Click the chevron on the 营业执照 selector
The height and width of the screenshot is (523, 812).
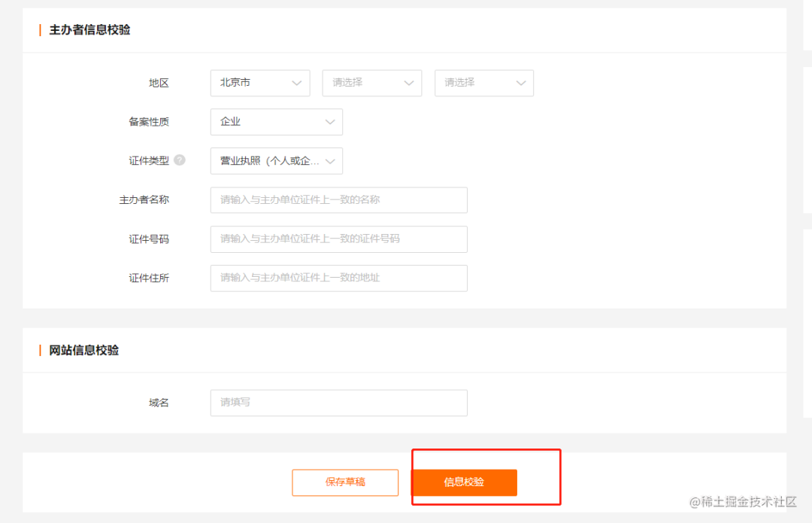[329, 160]
